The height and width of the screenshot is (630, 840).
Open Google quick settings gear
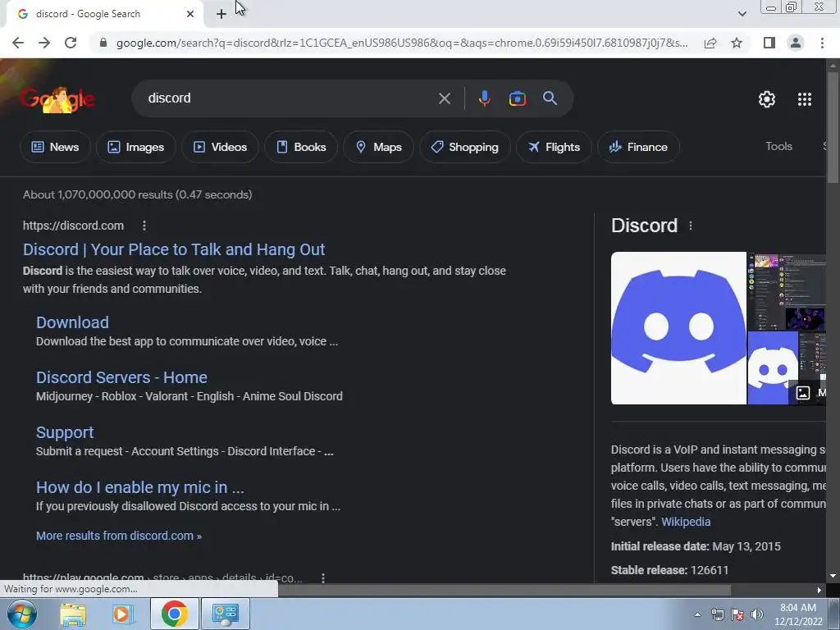click(x=767, y=99)
